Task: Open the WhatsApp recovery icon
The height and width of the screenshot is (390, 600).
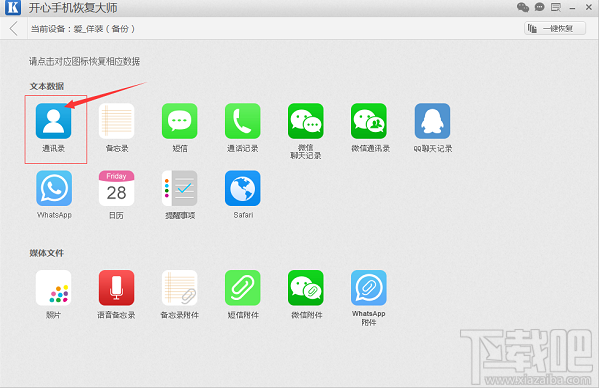Action: click(x=54, y=188)
